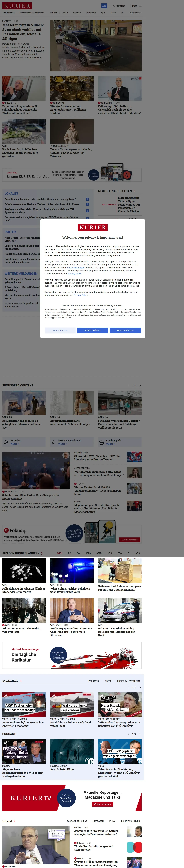Click the gift icon for Gewinnspiele
The height and width of the screenshot is (868, 184).
tap(102, 442)
